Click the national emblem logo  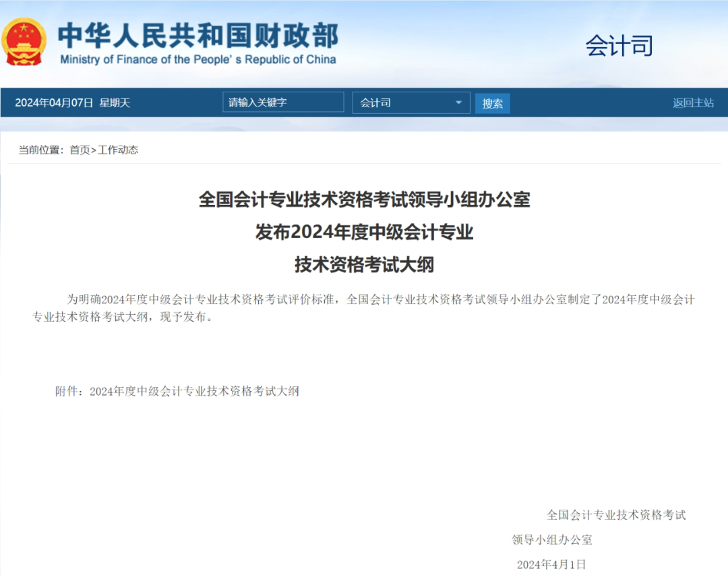24,42
